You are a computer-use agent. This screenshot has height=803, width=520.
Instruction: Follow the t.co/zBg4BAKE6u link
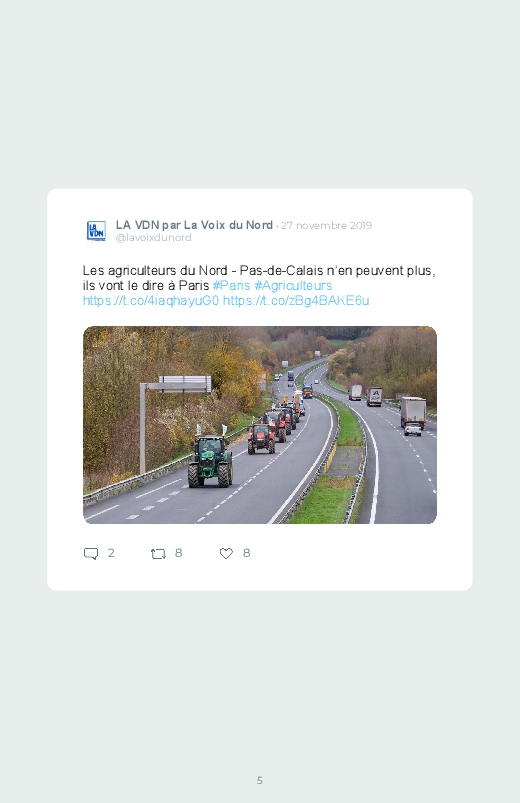tap(296, 300)
